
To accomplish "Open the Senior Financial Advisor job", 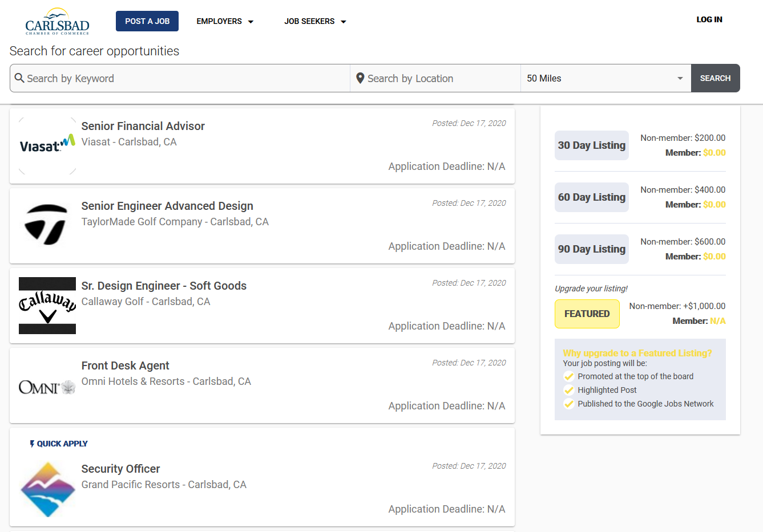I will pos(143,126).
